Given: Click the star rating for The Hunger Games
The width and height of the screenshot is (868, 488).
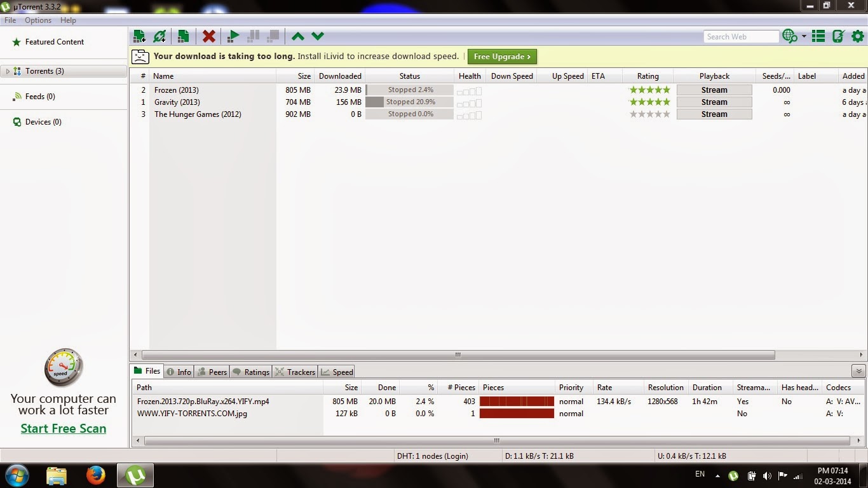Looking at the screenshot, I should (649, 114).
